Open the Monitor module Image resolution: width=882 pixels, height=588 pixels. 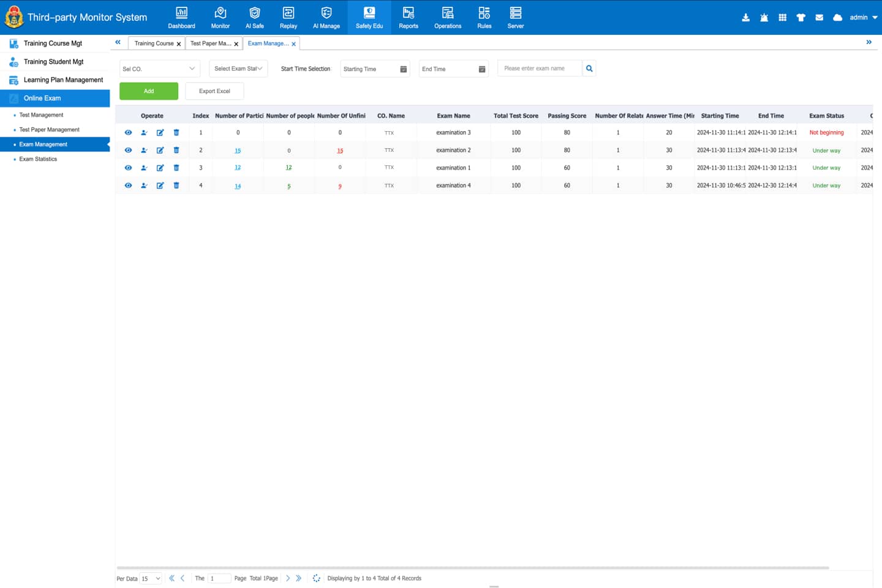click(x=221, y=17)
